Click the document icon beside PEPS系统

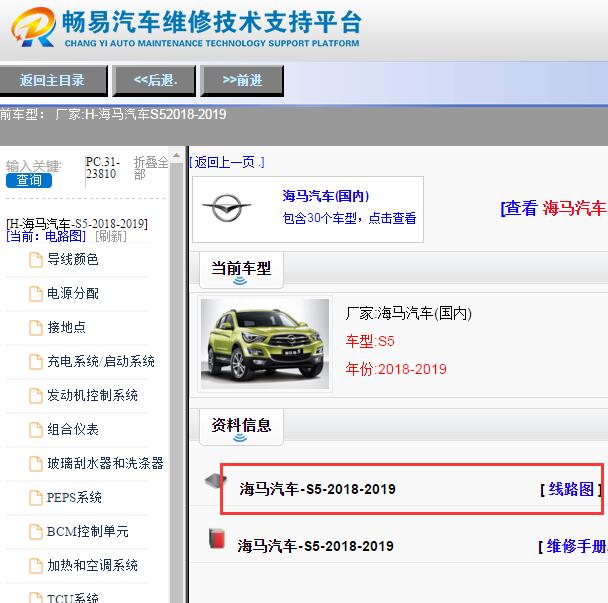(36, 498)
